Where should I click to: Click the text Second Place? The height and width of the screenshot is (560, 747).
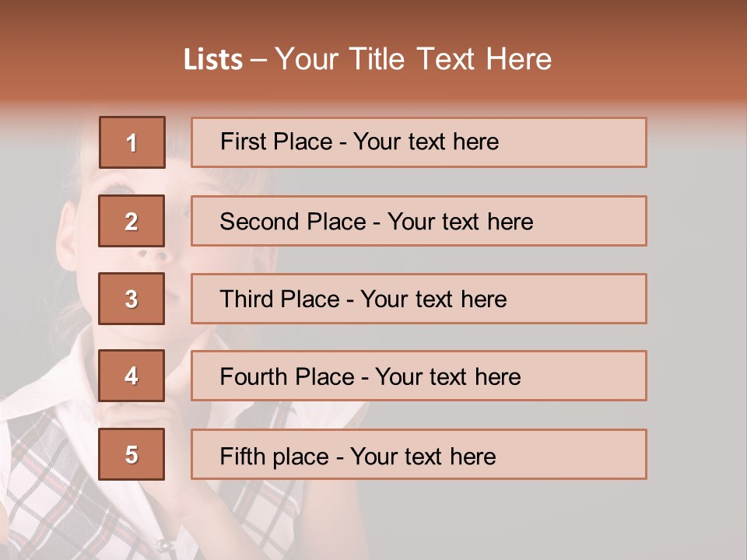pos(293,222)
